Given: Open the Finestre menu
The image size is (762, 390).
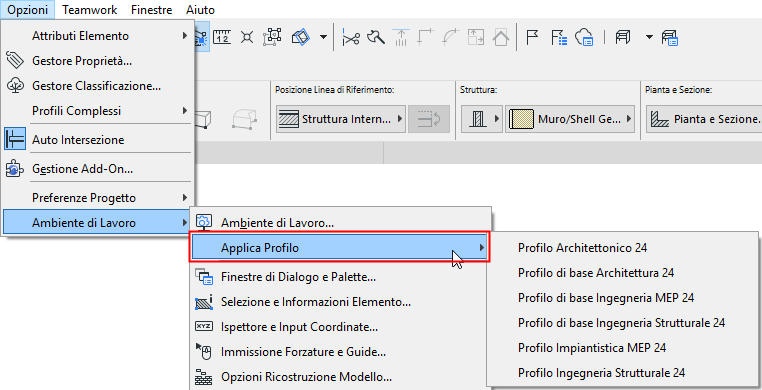Looking at the screenshot, I should 151,9.
